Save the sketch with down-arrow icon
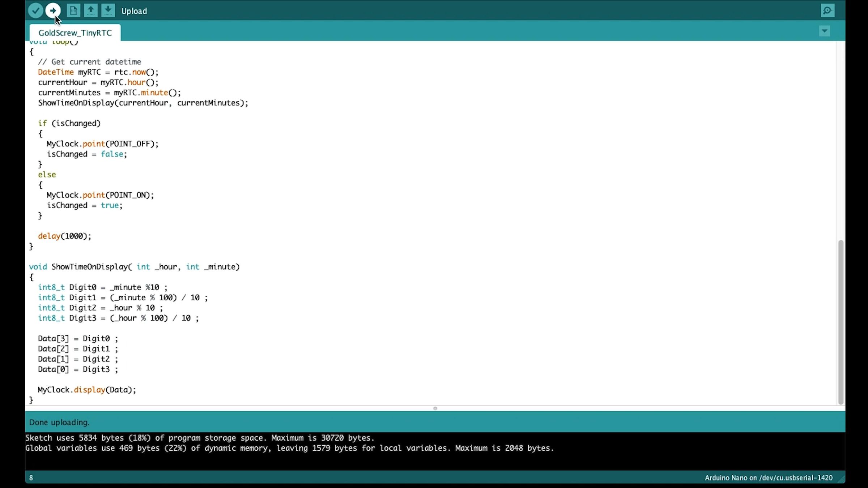Image resolution: width=868 pixels, height=488 pixels. (108, 11)
